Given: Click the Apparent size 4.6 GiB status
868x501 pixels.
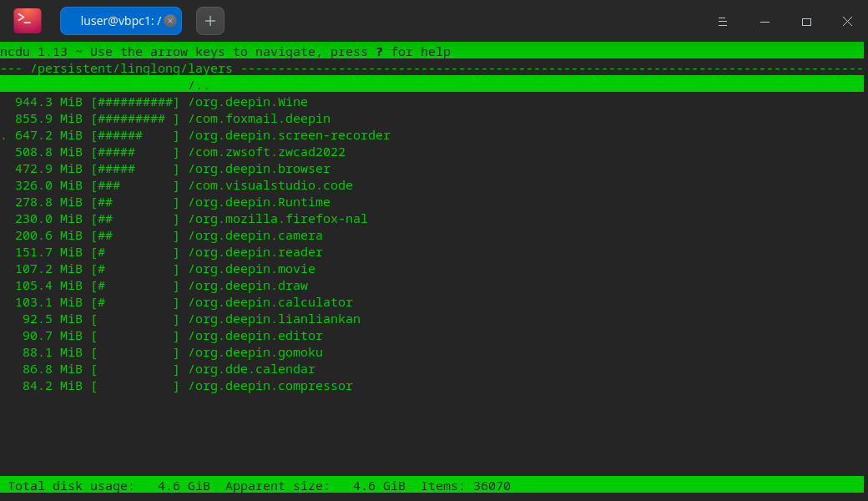Looking at the screenshot, I should pyautogui.click(x=315, y=486).
